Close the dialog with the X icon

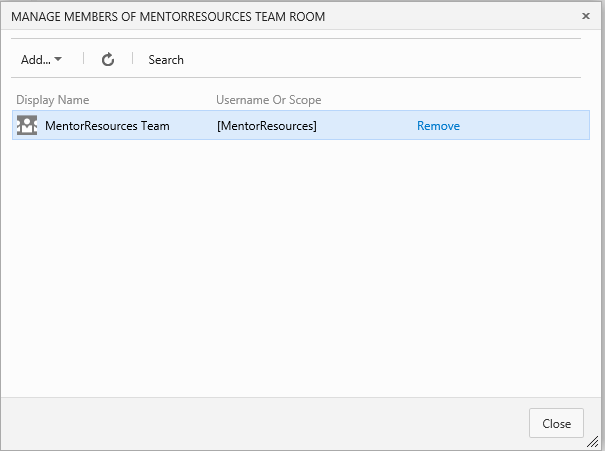point(586,16)
